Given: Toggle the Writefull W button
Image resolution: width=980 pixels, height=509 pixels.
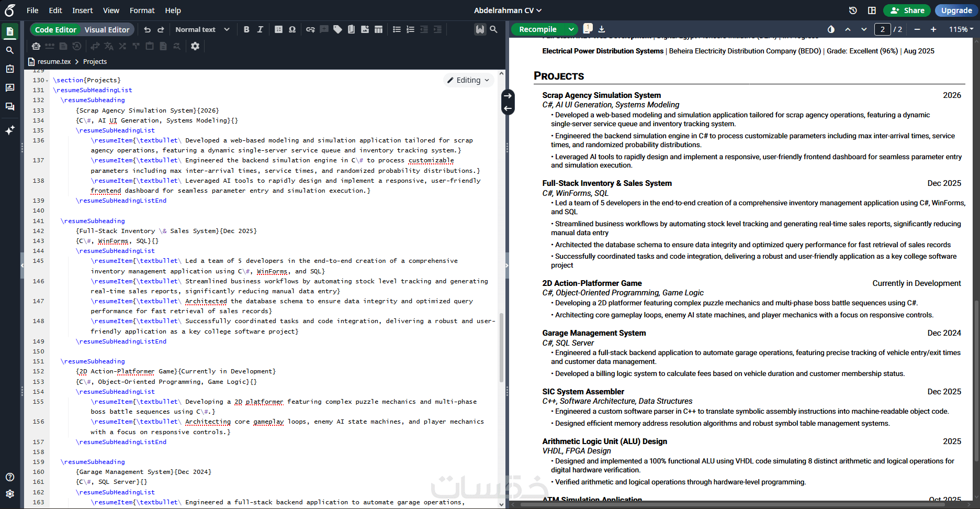Looking at the screenshot, I should coord(480,30).
